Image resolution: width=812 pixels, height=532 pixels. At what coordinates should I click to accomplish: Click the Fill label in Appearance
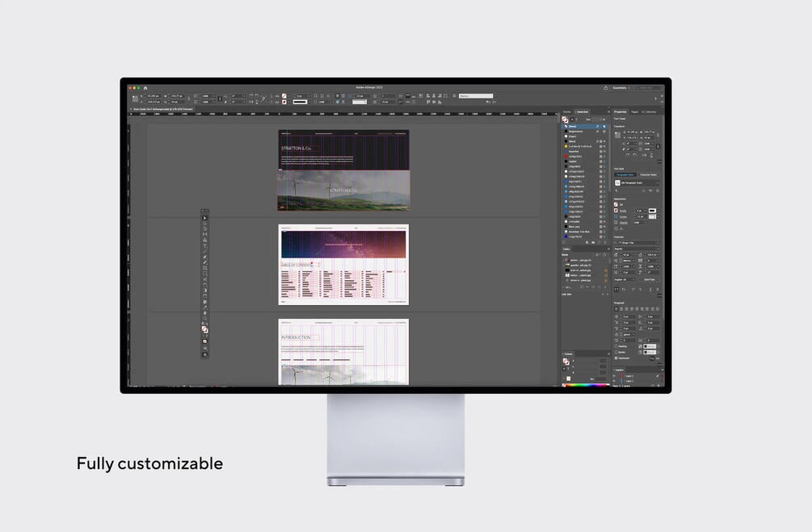[621, 204]
